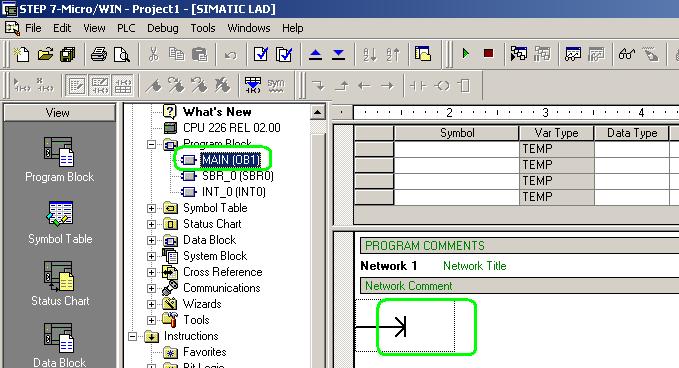Viewport: 679px width, 368px height.
Task: Open the PLC menu
Action: (126, 28)
